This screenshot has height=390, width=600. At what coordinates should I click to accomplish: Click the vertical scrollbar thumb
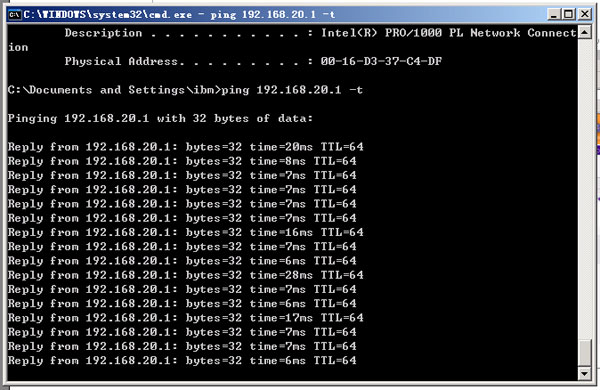click(x=584, y=352)
